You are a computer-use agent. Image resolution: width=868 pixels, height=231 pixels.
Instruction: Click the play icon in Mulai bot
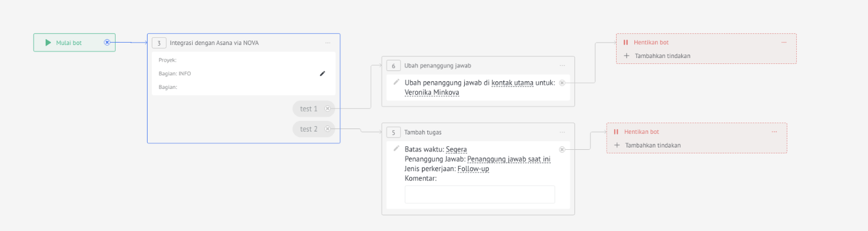click(x=48, y=43)
